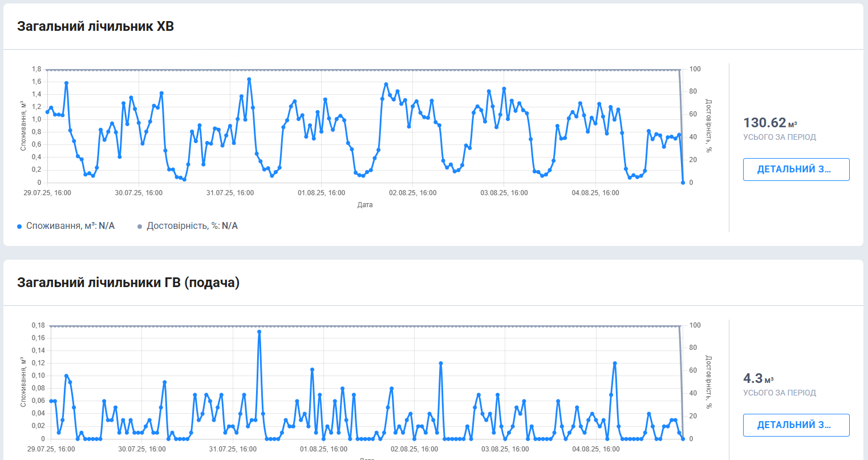Click the highest peak point on ХВ chart
Image resolution: width=868 pixels, height=460 pixels.
(249, 79)
